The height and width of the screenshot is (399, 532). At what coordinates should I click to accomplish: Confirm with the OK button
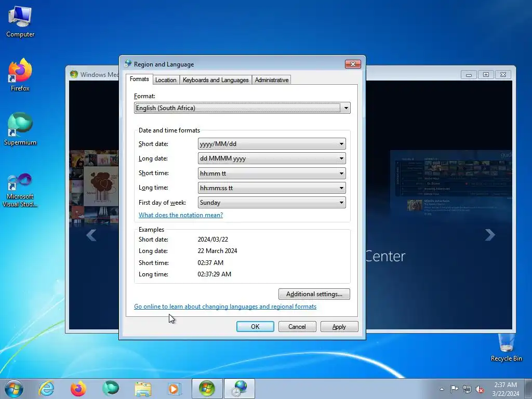tap(255, 327)
